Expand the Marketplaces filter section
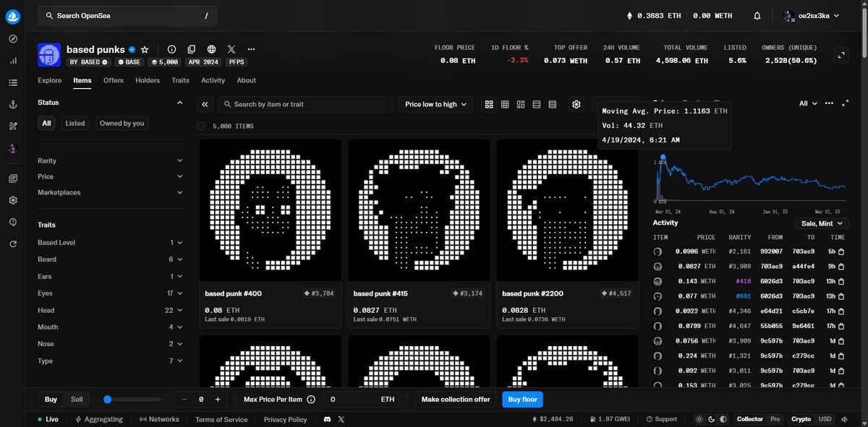Screen dimensions: 868x427 [110, 192]
